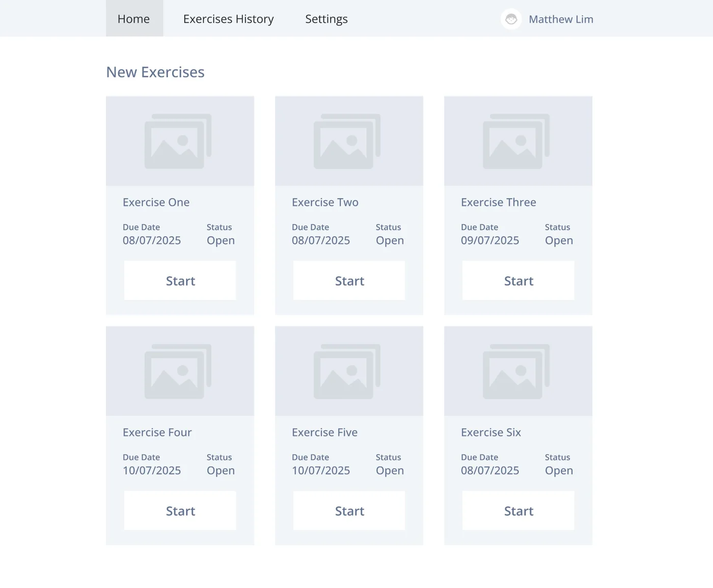Click the Open status of Exercise One
This screenshot has width=713, height=588.
(221, 241)
